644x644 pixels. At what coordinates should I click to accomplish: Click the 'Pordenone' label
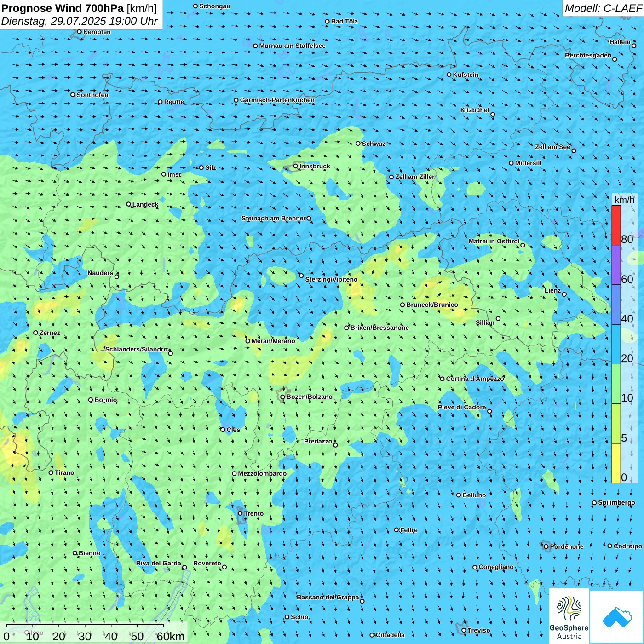pyautogui.click(x=567, y=546)
